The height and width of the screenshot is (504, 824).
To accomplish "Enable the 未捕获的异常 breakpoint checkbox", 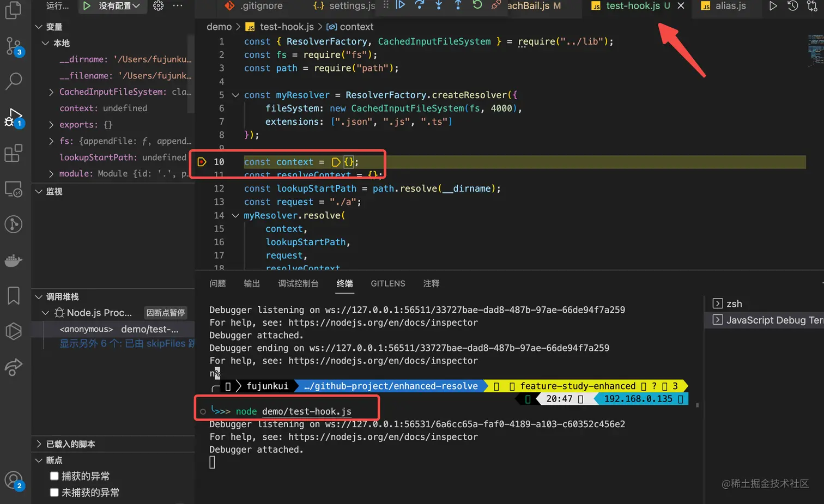I will 54,493.
